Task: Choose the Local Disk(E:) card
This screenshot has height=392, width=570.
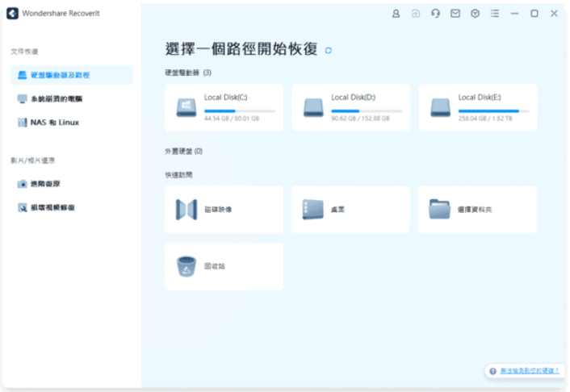Action: click(x=478, y=108)
